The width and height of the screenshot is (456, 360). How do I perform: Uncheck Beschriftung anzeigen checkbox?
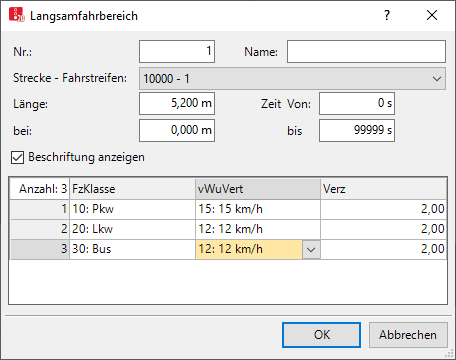(x=17, y=157)
